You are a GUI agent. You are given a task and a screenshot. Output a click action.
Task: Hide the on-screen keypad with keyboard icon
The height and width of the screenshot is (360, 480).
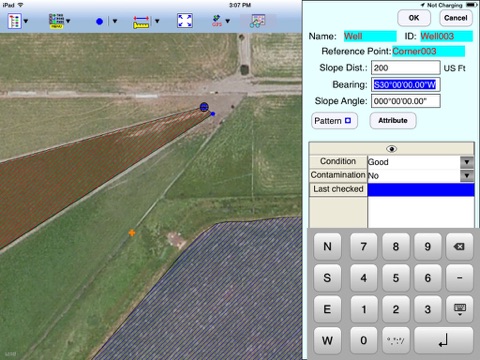[x=460, y=309]
